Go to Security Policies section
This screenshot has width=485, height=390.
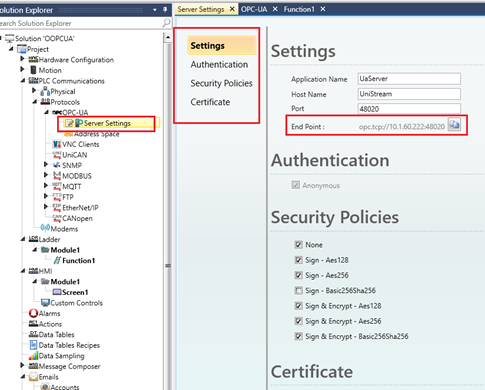coord(221,83)
